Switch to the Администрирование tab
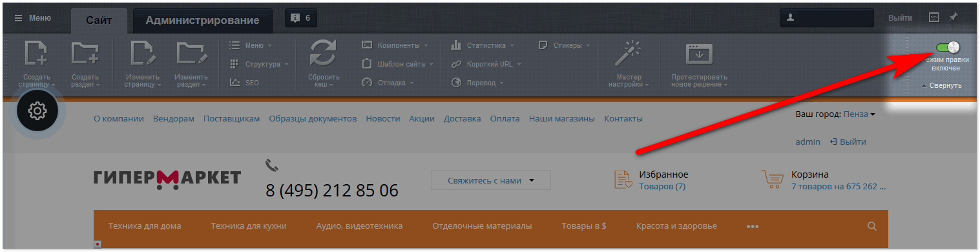The height and width of the screenshot is (252, 980). point(202,20)
